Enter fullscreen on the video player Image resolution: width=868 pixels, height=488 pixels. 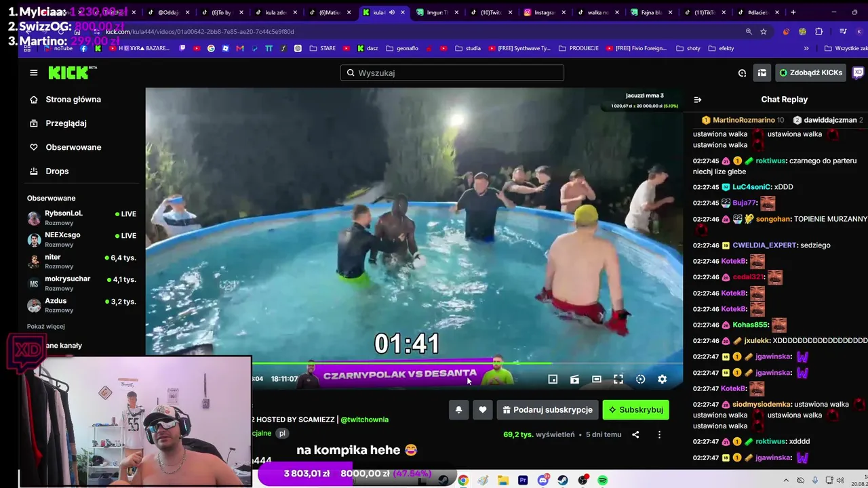[x=618, y=380]
